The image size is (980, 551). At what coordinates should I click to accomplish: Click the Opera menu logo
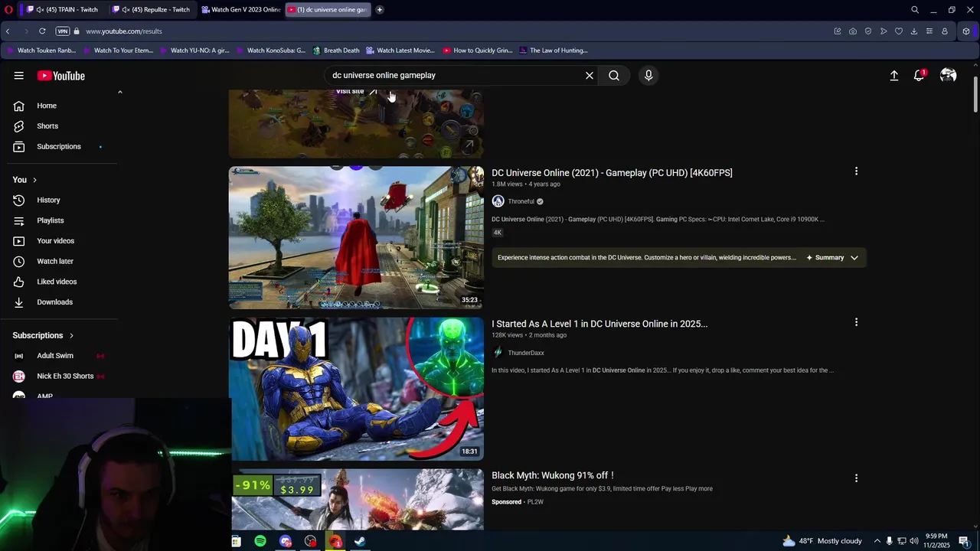click(x=8, y=10)
